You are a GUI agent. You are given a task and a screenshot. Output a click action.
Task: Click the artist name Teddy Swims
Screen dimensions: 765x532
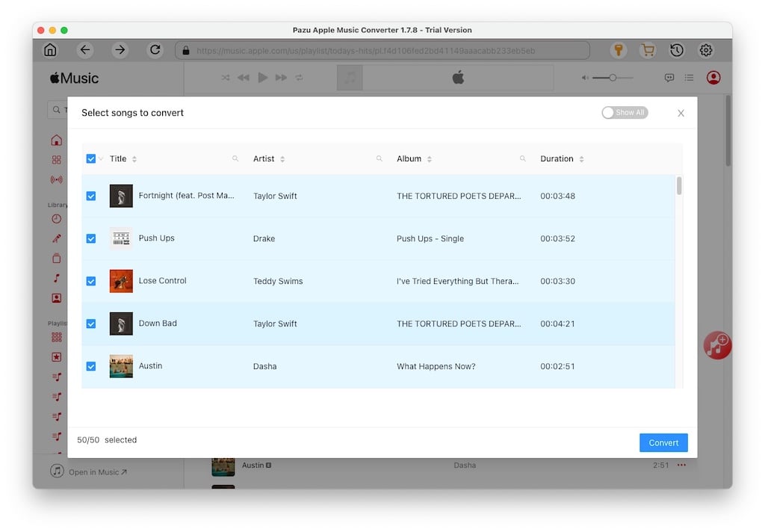tap(278, 281)
